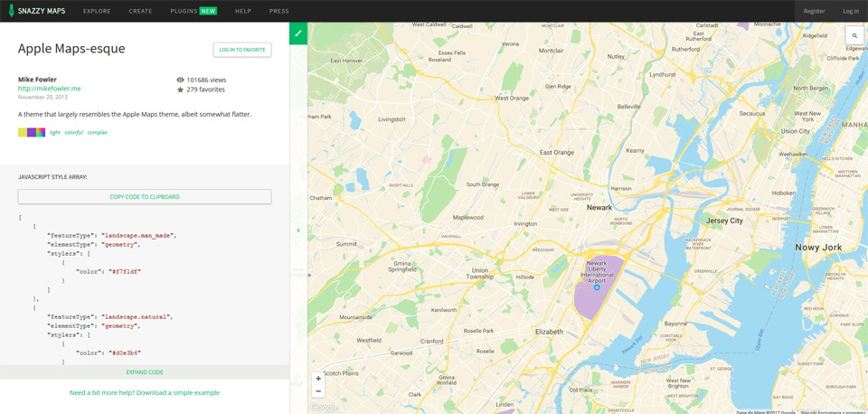Click the landscape.man_made code value
The width and height of the screenshot is (868, 414).
point(137,235)
